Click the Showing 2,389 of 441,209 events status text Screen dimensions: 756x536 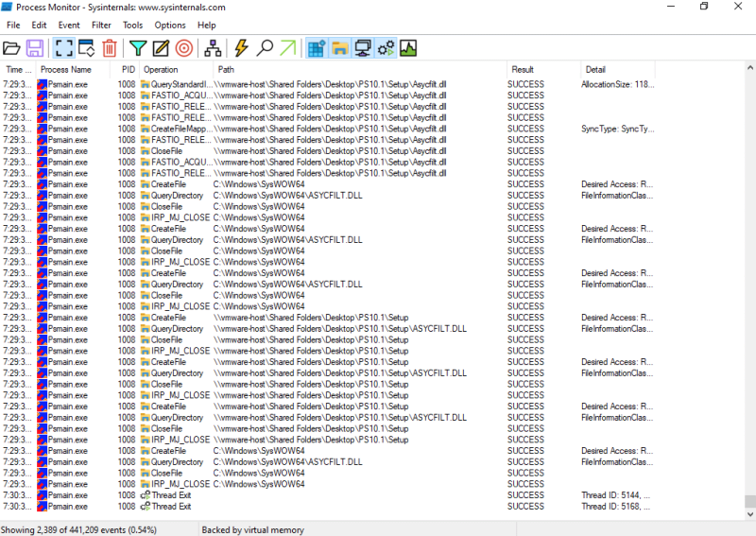pyautogui.click(x=78, y=529)
